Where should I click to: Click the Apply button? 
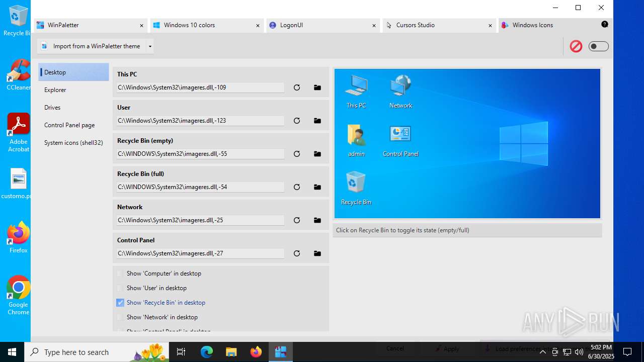(447, 349)
